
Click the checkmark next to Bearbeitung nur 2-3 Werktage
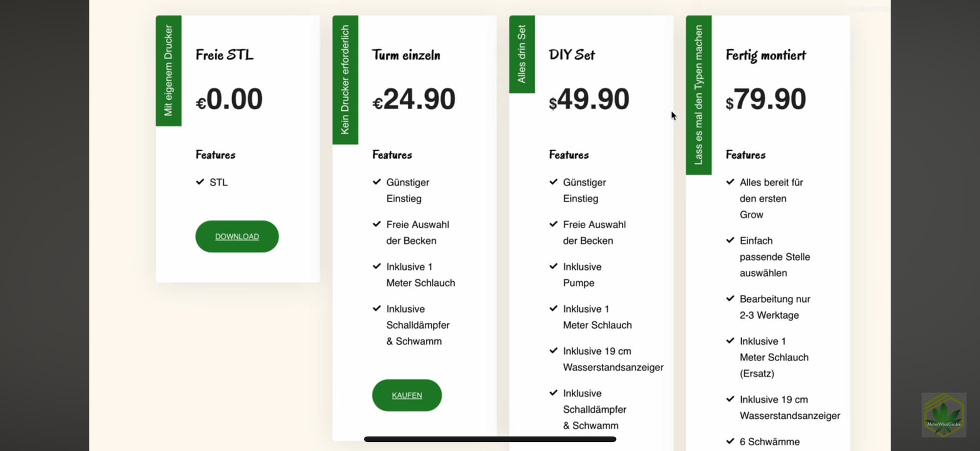point(730,299)
